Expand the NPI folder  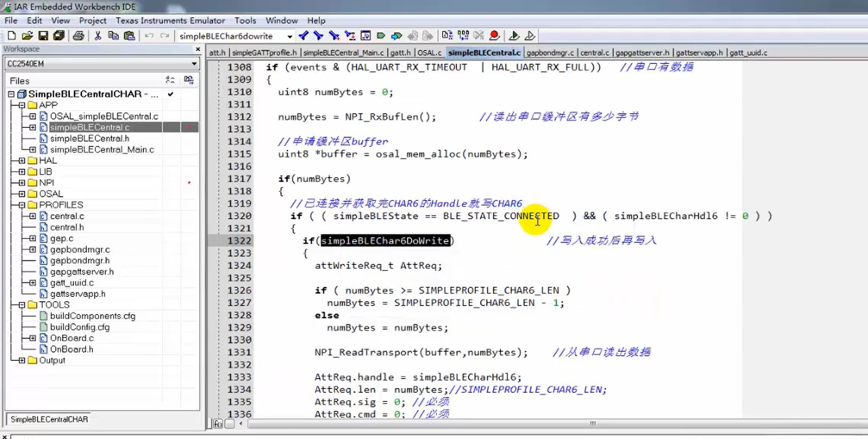click(22, 183)
